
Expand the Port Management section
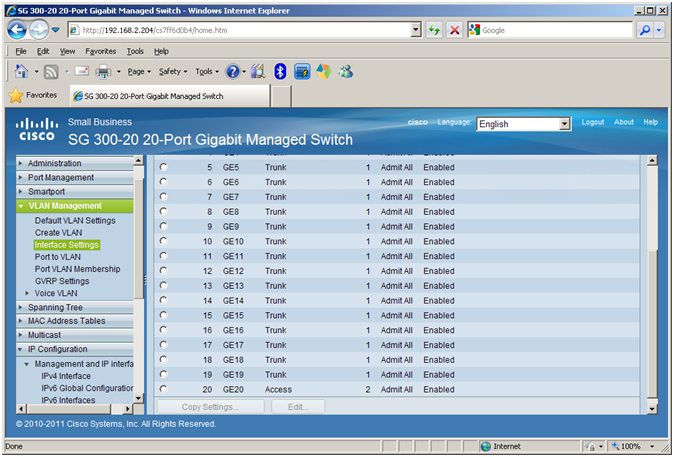[20, 178]
